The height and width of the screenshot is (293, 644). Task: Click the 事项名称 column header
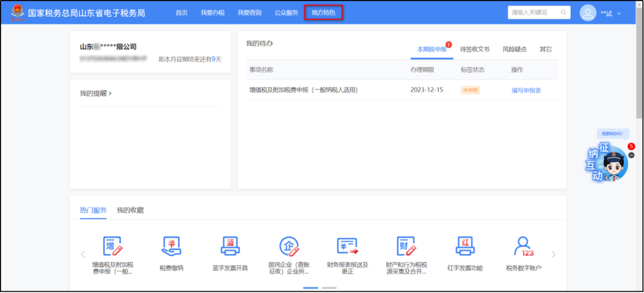[x=261, y=70]
